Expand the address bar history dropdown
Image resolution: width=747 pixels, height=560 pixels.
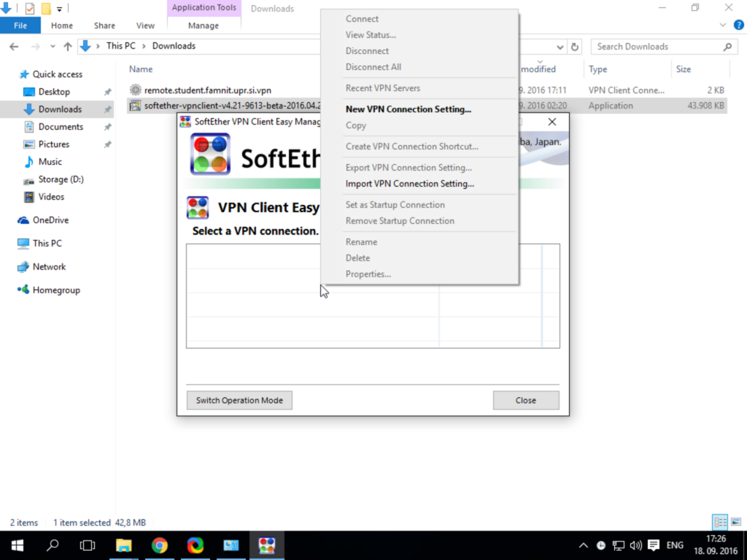click(560, 47)
